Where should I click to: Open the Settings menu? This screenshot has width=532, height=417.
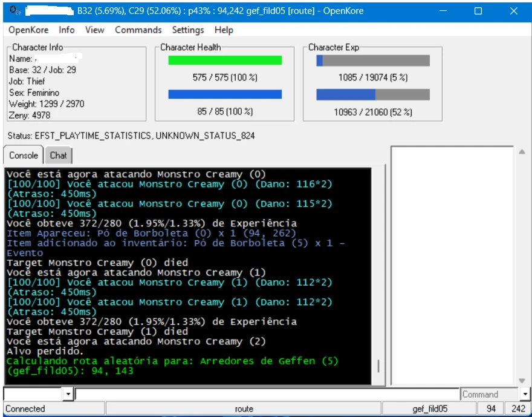coord(187,30)
